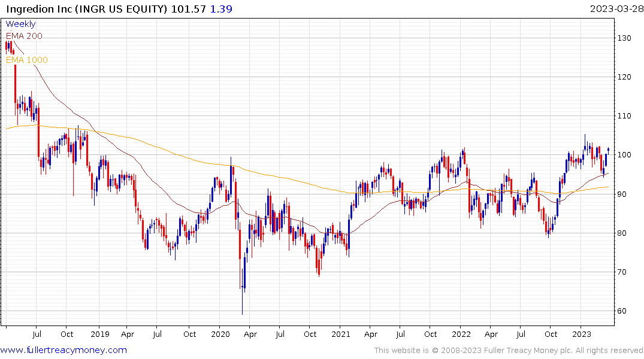Click the '100' price axis label
The image size is (644, 359).
[624, 155]
